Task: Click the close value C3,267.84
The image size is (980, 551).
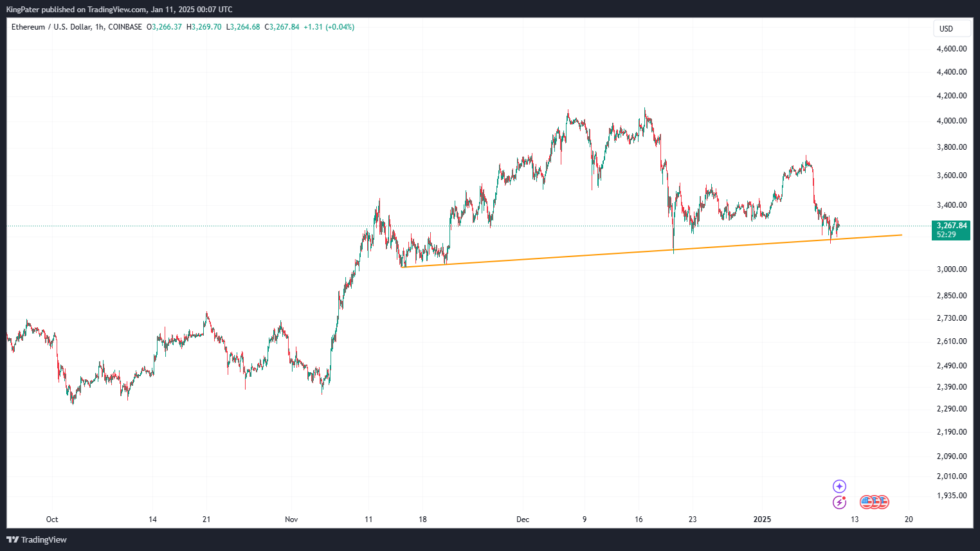Action: pos(282,27)
